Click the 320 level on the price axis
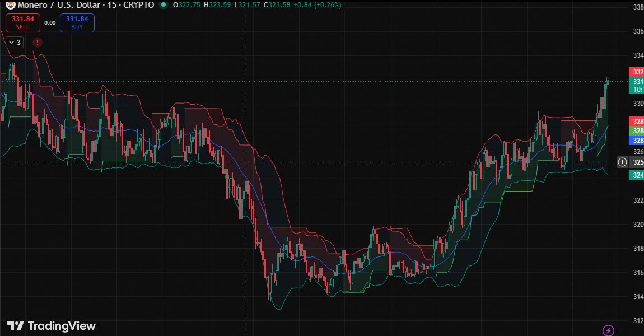Image resolution: width=644 pixels, height=336 pixels. (637, 225)
